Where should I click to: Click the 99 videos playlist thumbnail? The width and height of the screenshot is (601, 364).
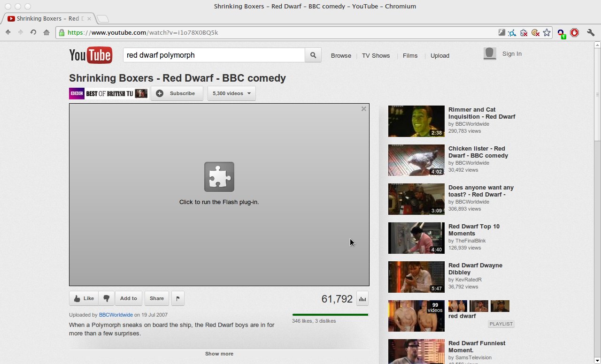416,316
